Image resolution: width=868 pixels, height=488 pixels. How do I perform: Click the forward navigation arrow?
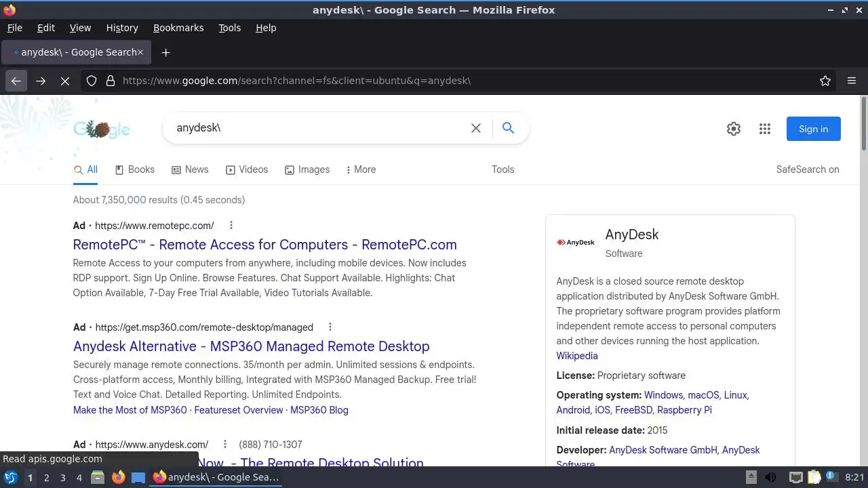tap(41, 81)
